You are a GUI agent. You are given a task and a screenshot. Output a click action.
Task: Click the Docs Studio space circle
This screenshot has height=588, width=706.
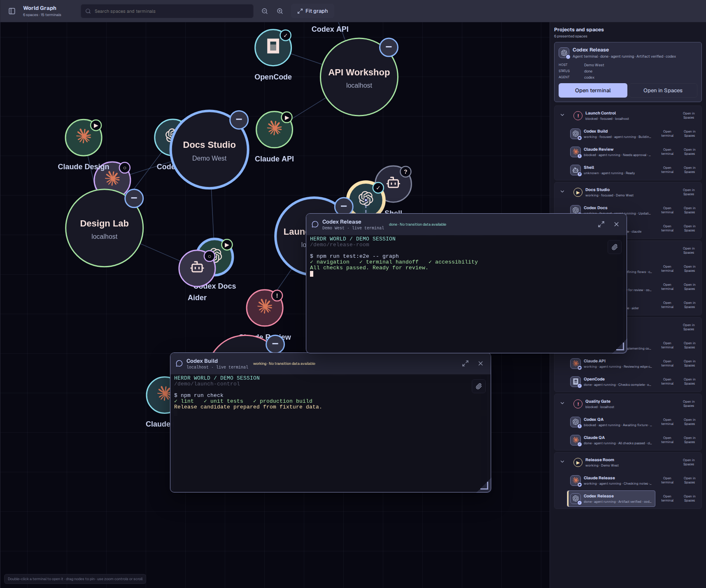tap(209, 150)
